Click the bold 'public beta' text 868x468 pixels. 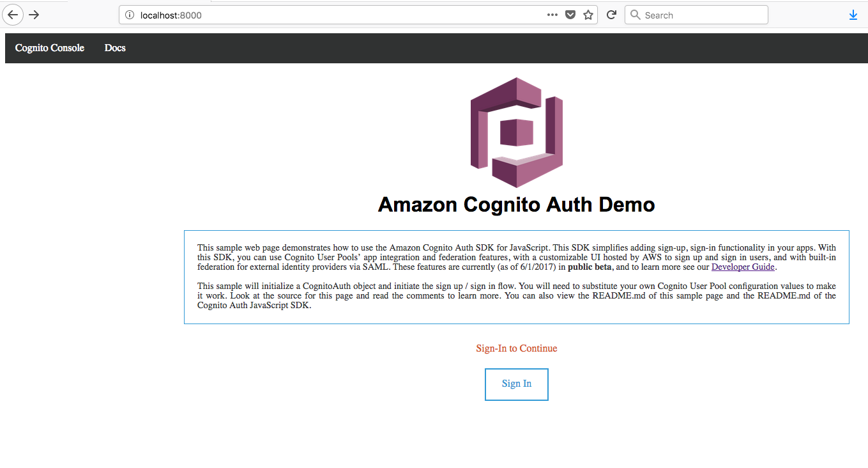pos(590,267)
